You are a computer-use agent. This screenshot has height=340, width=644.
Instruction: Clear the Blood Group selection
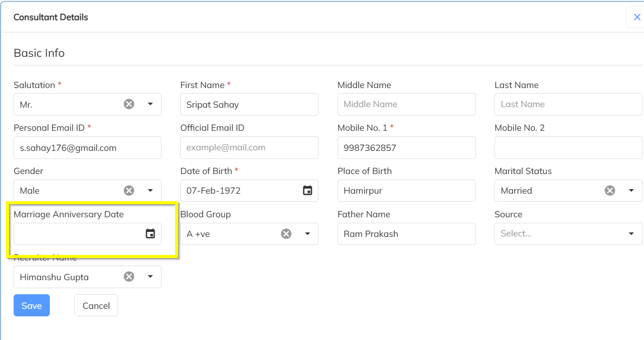[x=286, y=234]
